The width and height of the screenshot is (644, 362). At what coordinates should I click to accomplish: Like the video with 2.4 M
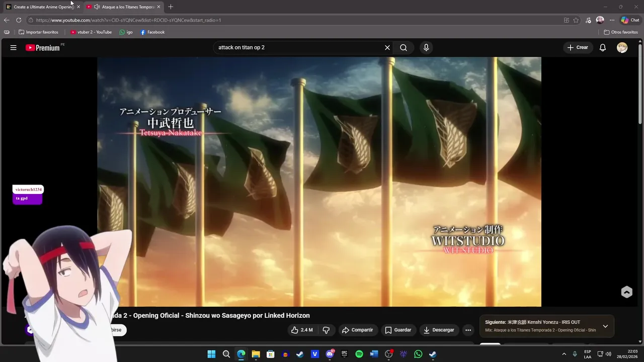click(302, 330)
